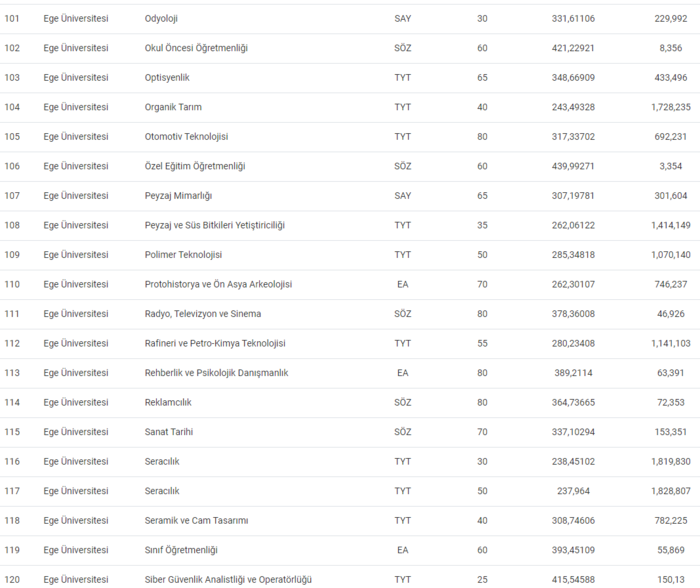
Task: Click the Sınıf Öğretmenliği program name
Action: [x=181, y=550]
